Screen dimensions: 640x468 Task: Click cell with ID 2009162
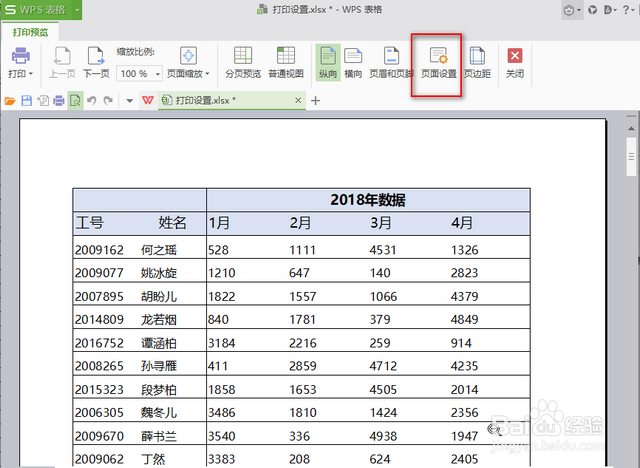pos(99,250)
